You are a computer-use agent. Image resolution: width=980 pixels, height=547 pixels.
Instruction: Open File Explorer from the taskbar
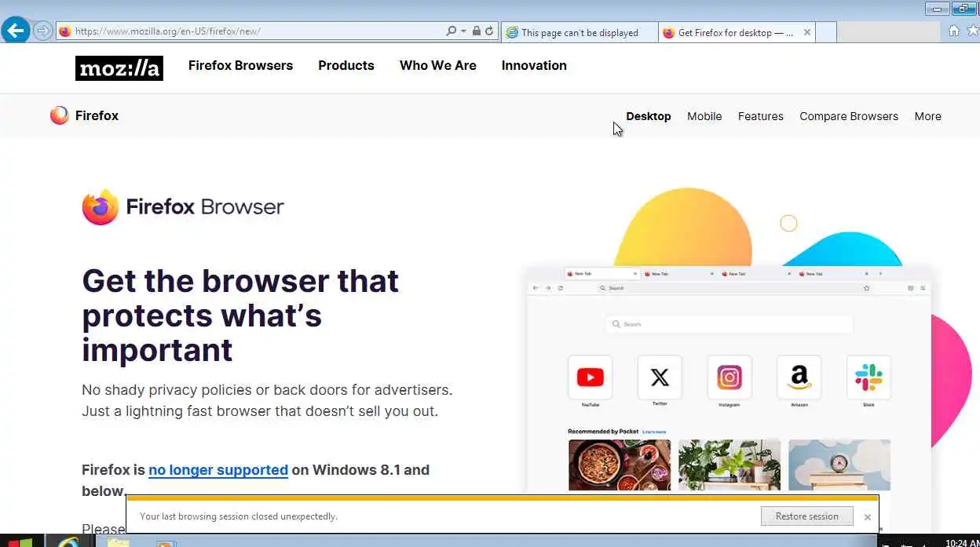tap(118, 542)
